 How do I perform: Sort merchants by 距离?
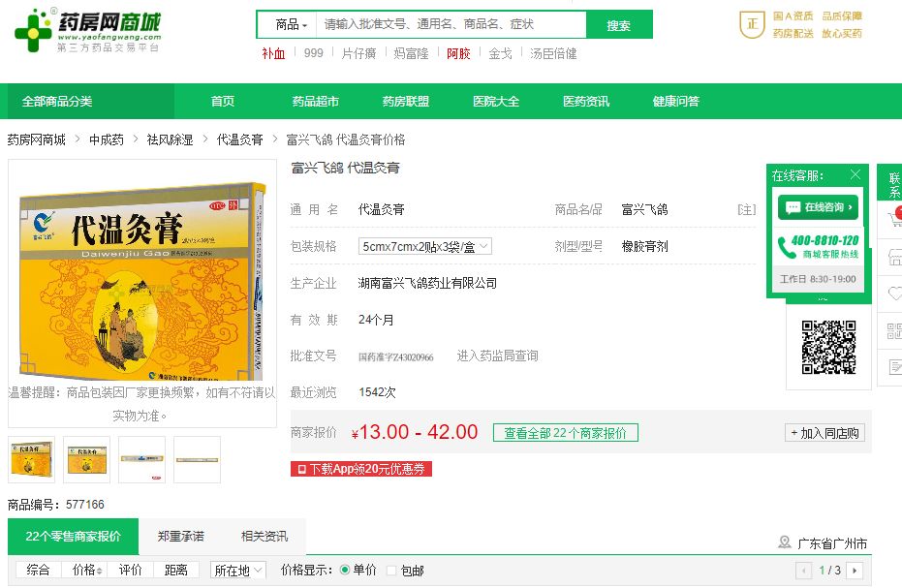[x=176, y=570]
